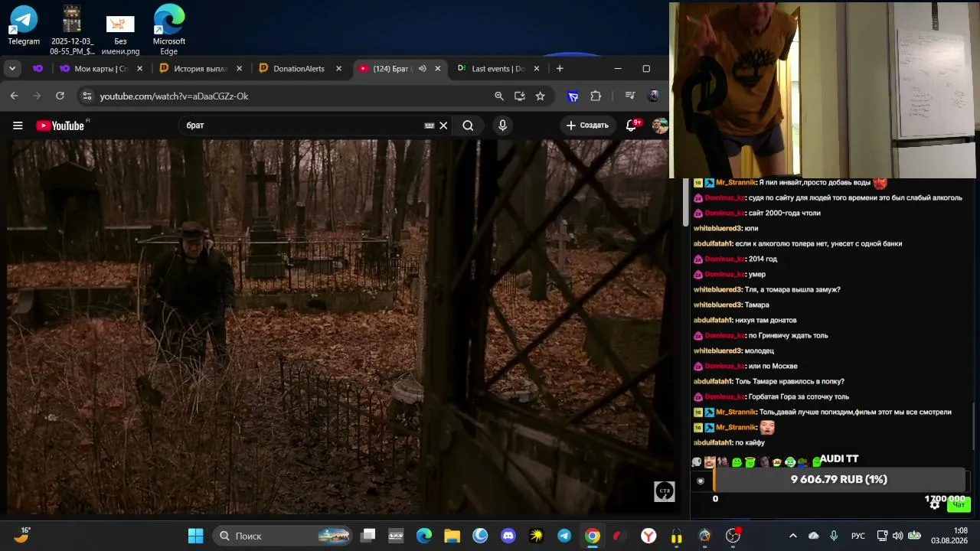Close the История выплат tab
The image size is (980, 551).
click(x=240, y=68)
